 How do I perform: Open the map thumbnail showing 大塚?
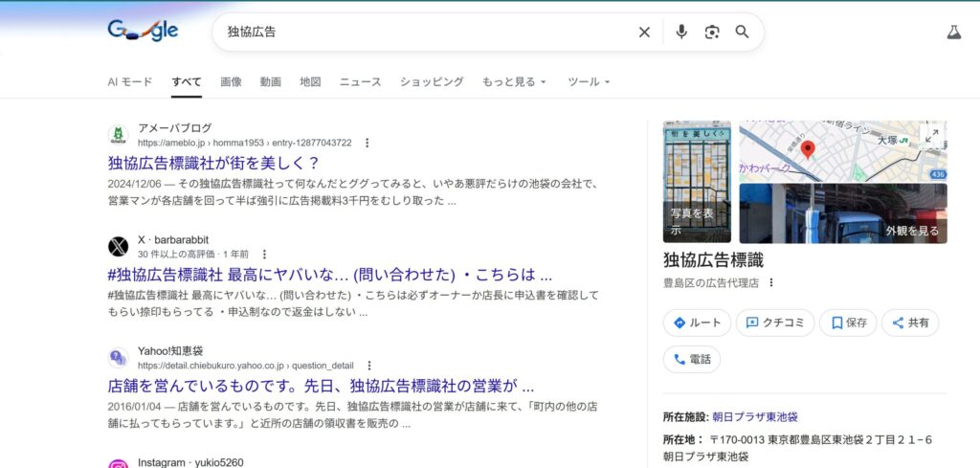pos(843,152)
